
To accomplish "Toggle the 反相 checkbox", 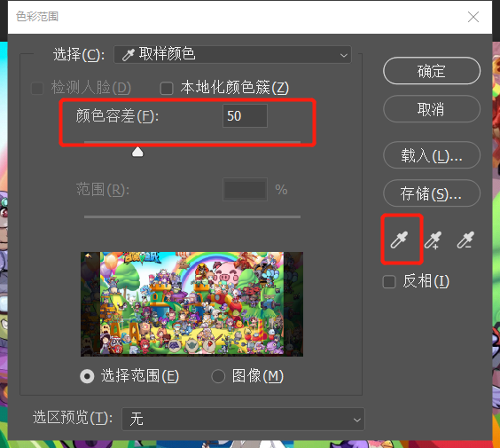I will 389,282.
